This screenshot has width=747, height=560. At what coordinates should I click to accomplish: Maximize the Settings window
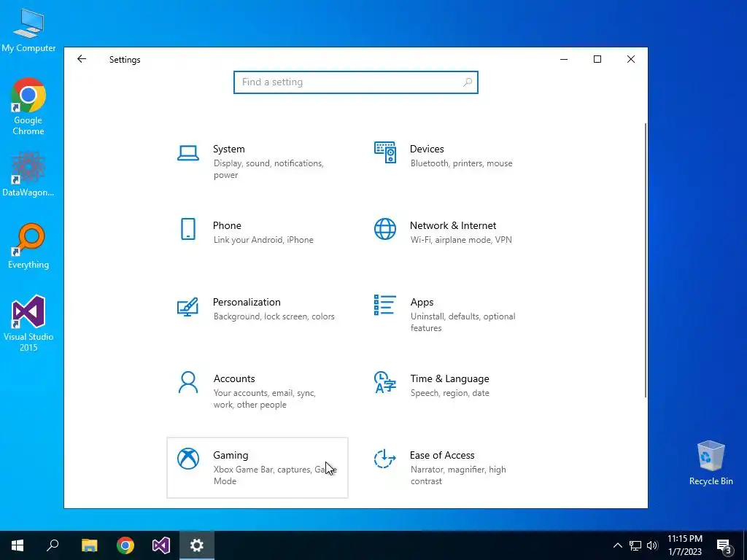597,60
